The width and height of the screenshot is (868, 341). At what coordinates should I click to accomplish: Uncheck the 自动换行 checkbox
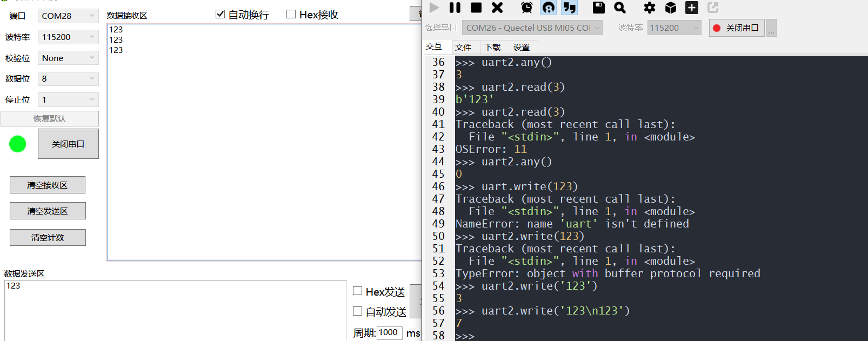click(220, 15)
